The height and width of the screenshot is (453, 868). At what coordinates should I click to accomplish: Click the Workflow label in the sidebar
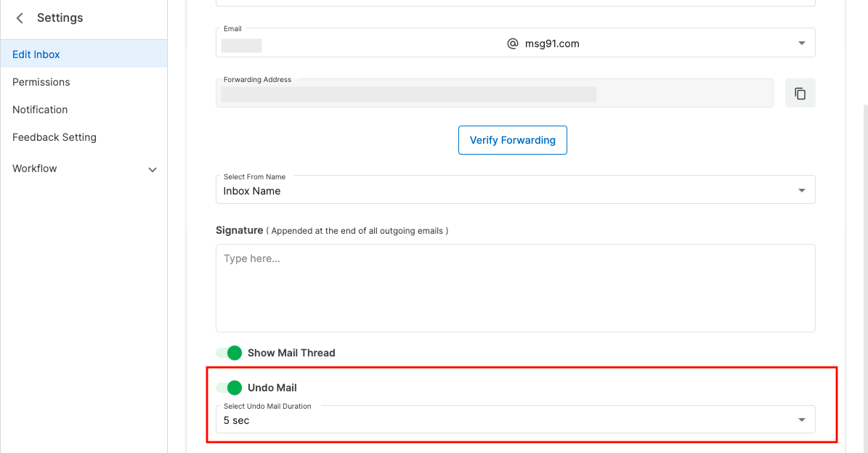tap(34, 168)
